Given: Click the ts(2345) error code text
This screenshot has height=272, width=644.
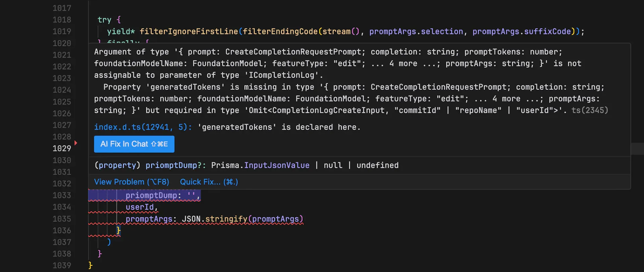Looking at the screenshot, I should pyautogui.click(x=589, y=111).
